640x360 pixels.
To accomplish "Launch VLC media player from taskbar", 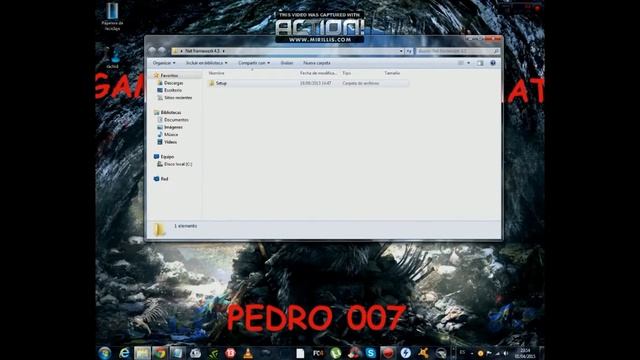I will tap(248, 353).
